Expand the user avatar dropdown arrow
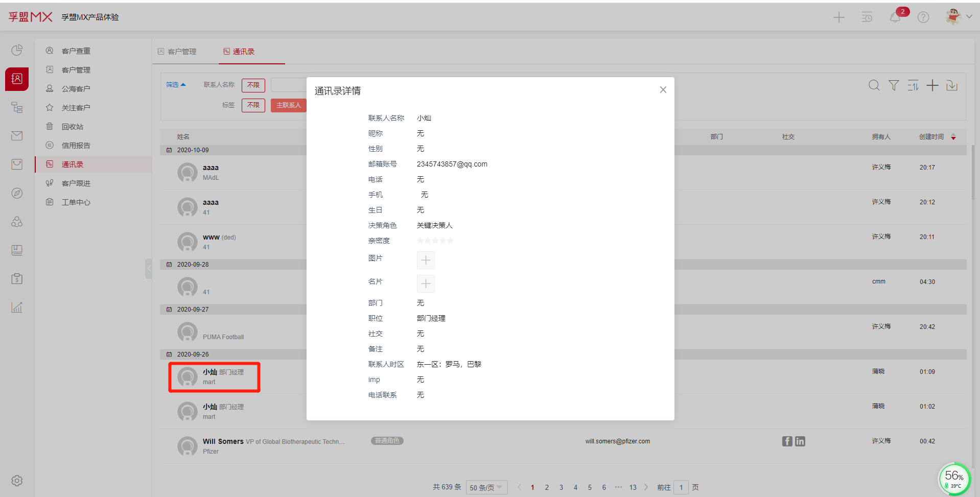980x497 pixels. (969, 17)
